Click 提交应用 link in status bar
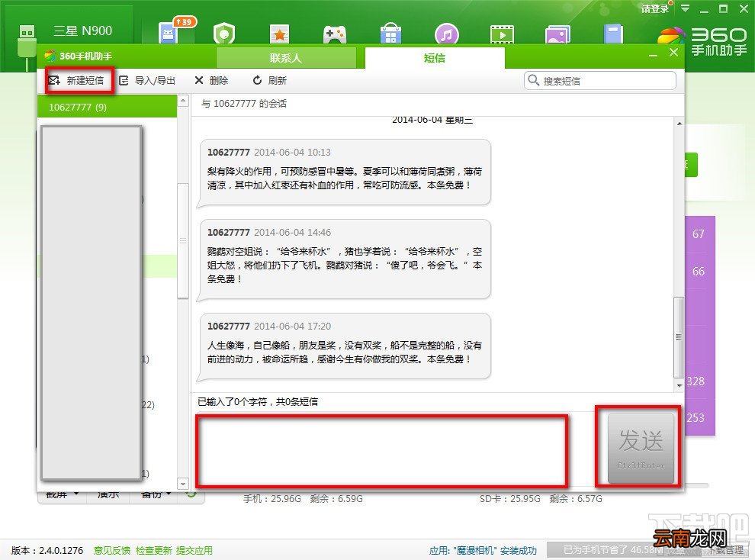Screen dimensions: 755x560 point(194,550)
